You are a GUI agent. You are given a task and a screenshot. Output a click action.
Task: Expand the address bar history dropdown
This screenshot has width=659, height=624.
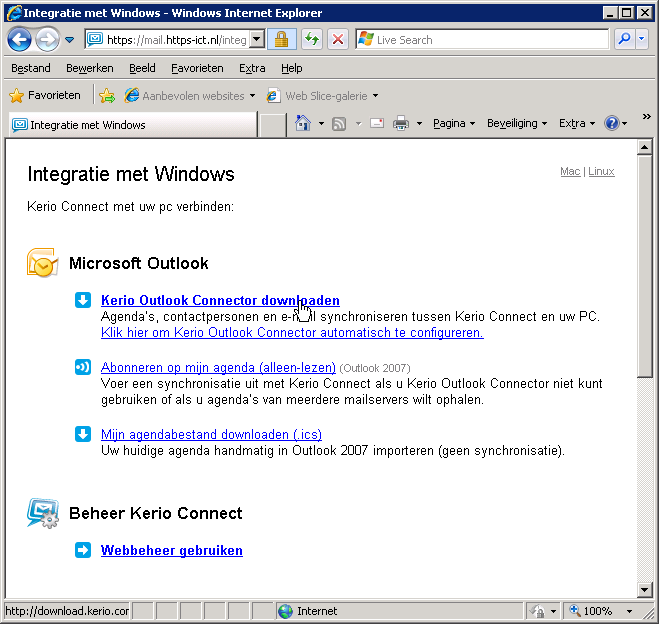[x=257, y=40]
